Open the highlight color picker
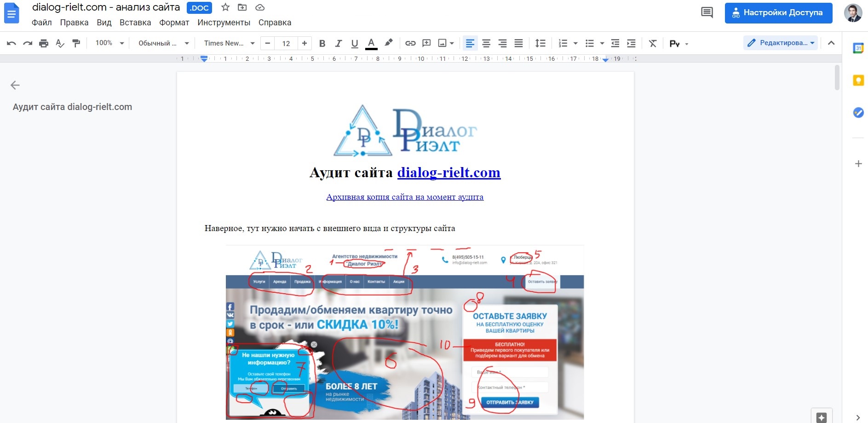The height and width of the screenshot is (423, 868). point(389,43)
